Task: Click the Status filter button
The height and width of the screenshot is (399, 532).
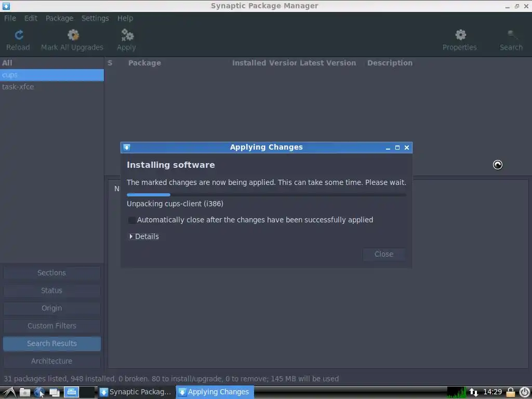Action: (x=52, y=290)
